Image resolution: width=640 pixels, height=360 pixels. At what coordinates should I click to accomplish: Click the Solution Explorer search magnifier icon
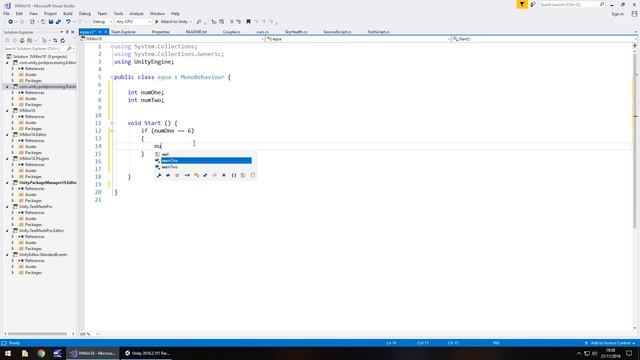(x=69, y=49)
